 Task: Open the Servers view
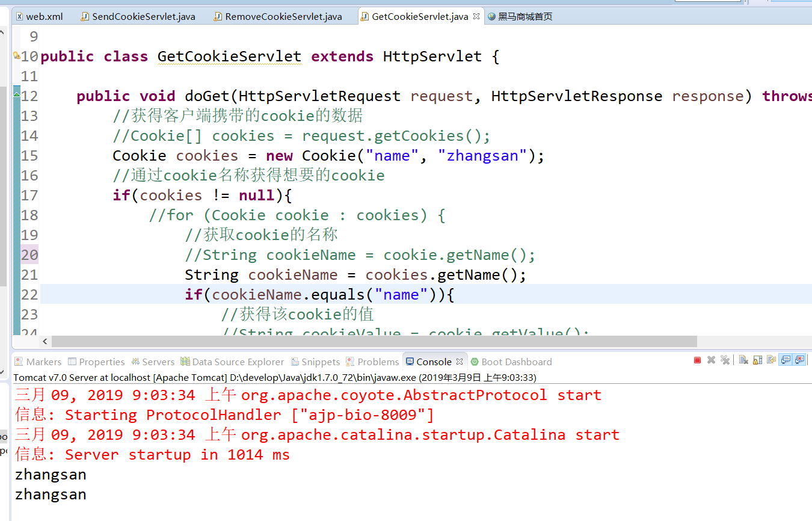[158, 362]
